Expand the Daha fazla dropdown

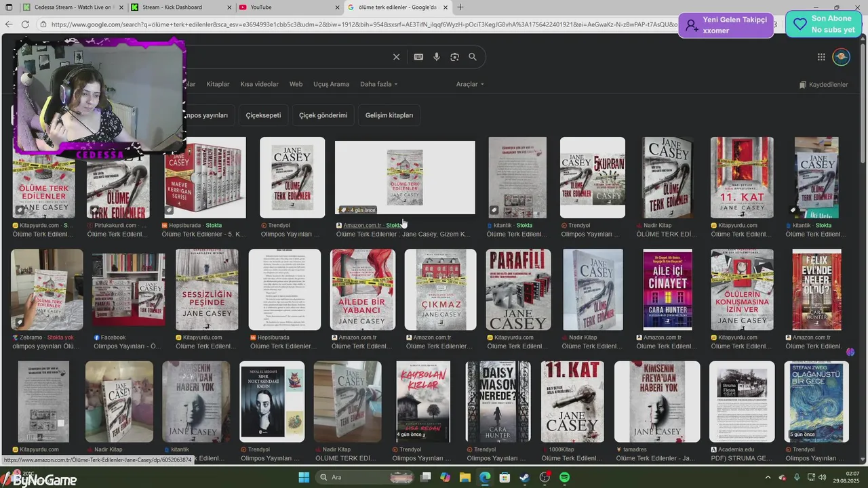click(x=378, y=84)
